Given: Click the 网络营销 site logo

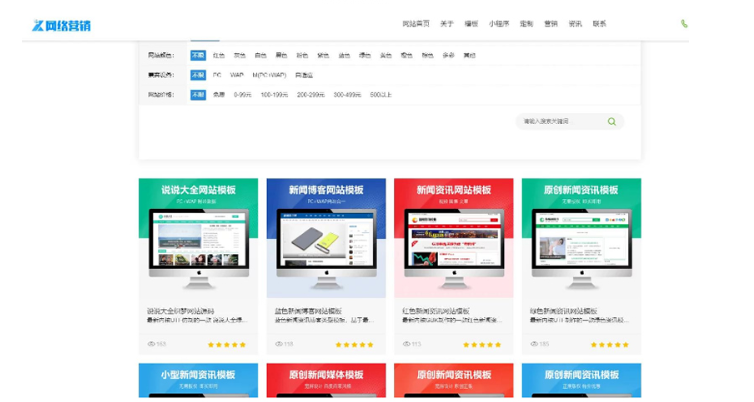Looking at the screenshot, I should [61, 25].
